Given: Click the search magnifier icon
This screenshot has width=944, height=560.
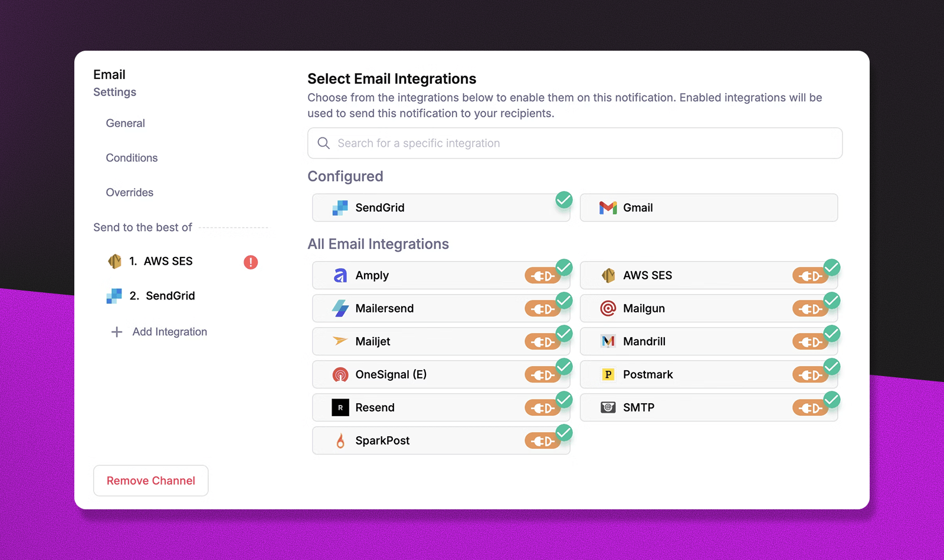Looking at the screenshot, I should point(323,143).
